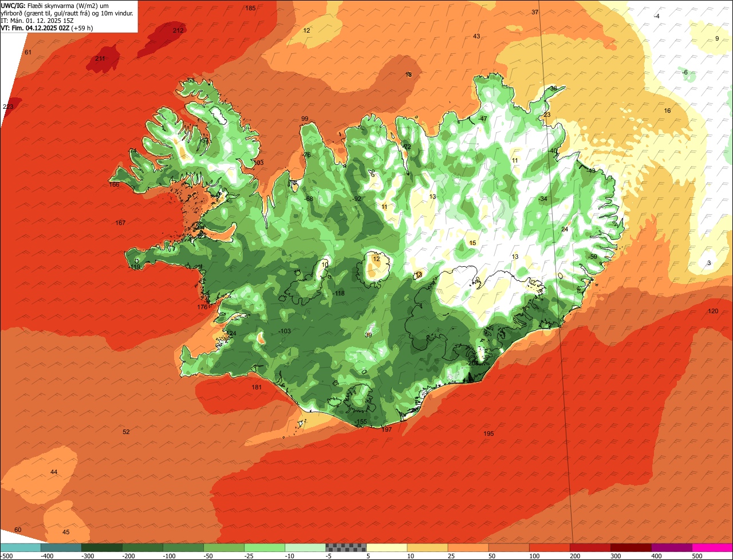
Task: Click the map value 212 on the dark red patch
Action: (x=178, y=30)
